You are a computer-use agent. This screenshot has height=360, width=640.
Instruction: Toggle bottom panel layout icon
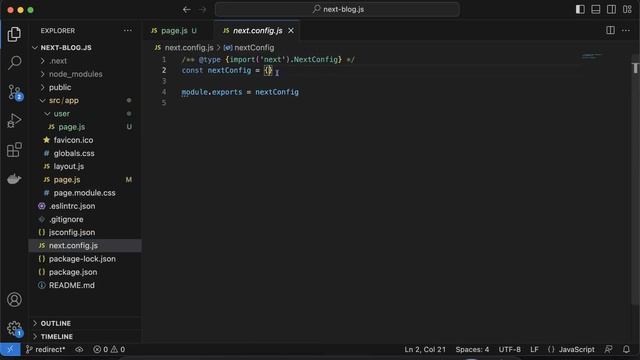(596, 9)
